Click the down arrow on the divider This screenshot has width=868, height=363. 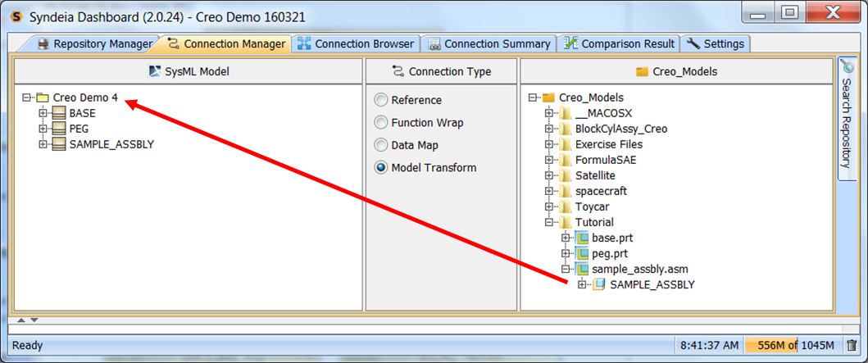34,320
